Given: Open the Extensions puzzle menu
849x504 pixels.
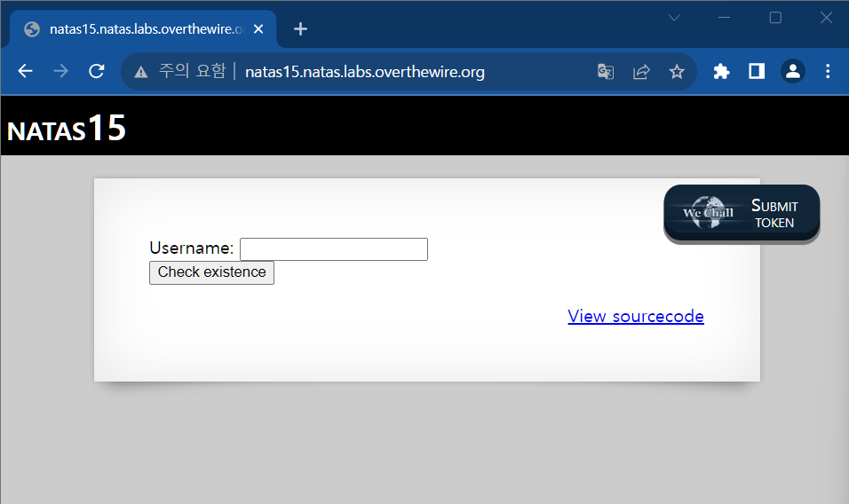Looking at the screenshot, I should [721, 71].
